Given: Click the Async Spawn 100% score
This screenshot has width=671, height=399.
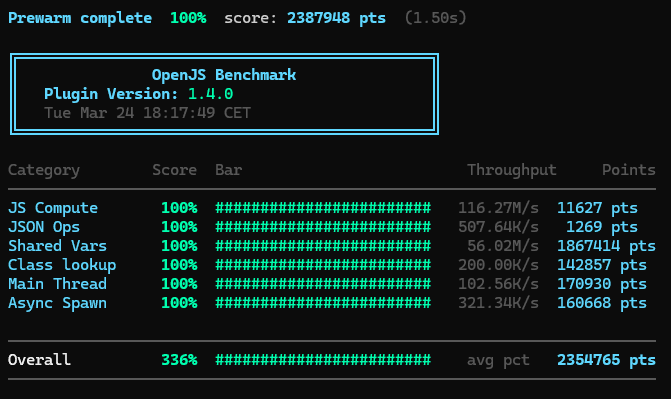Looking at the screenshot, I should (x=179, y=303).
